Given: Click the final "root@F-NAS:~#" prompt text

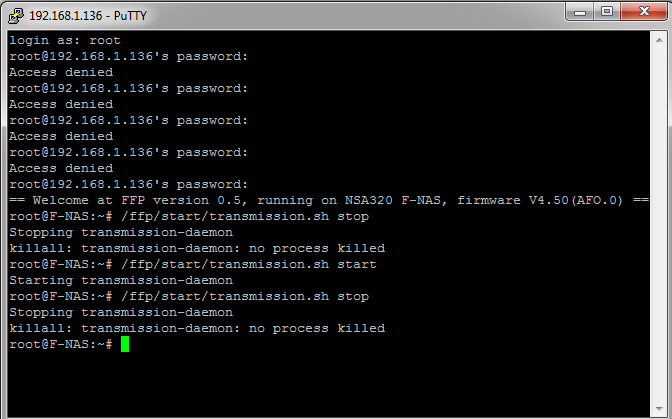Looking at the screenshot, I should point(60,344).
